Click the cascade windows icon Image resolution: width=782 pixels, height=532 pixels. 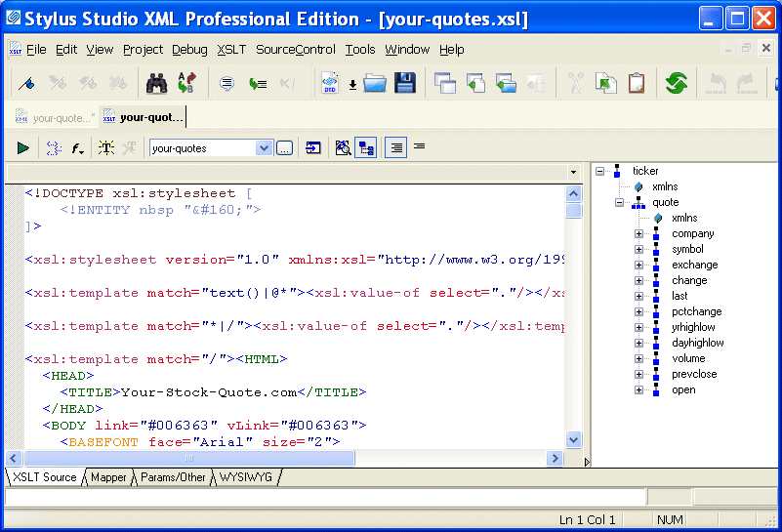pos(445,83)
